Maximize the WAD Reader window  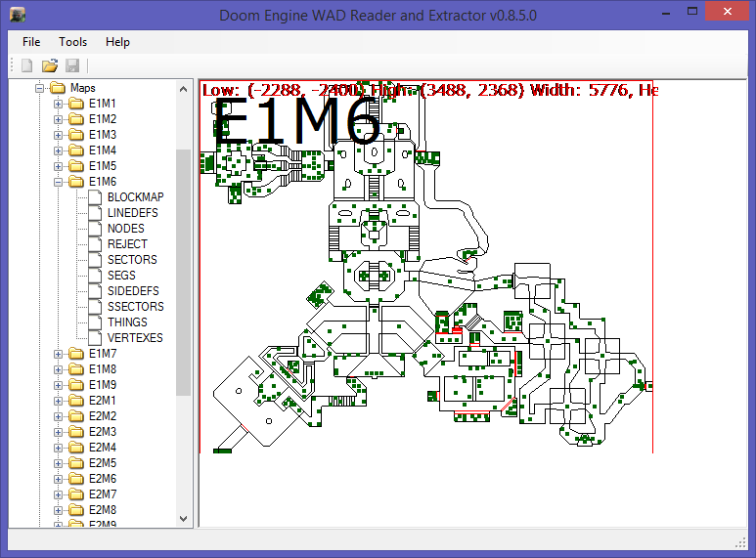pyautogui.click(x=692, y=12)
